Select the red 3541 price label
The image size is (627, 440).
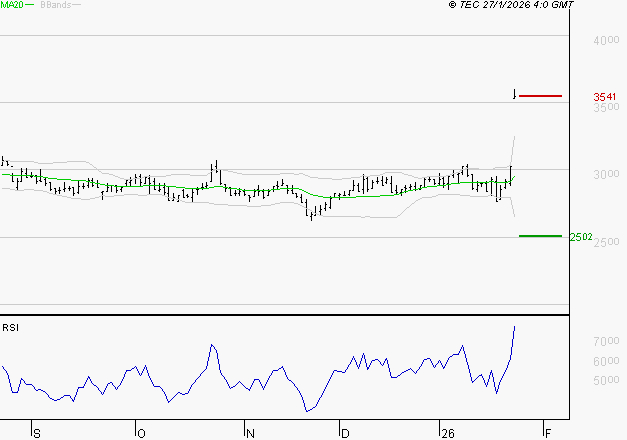click(x=605, y=97)
